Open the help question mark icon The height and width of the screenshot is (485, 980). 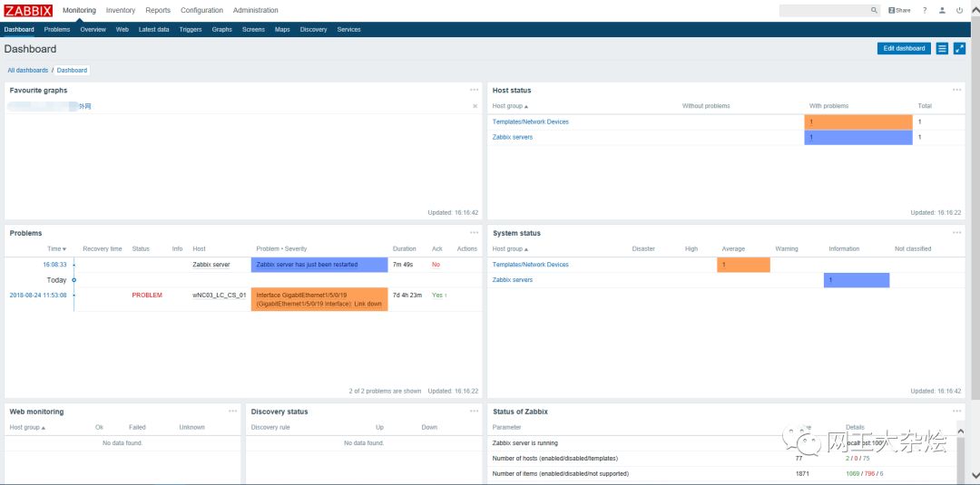click(925, 11)
